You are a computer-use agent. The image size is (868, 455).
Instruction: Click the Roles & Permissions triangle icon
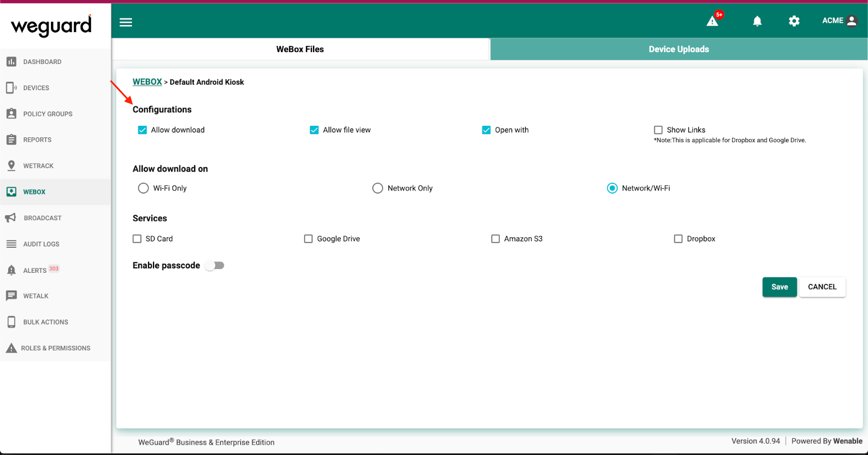[x=11, y=348]
